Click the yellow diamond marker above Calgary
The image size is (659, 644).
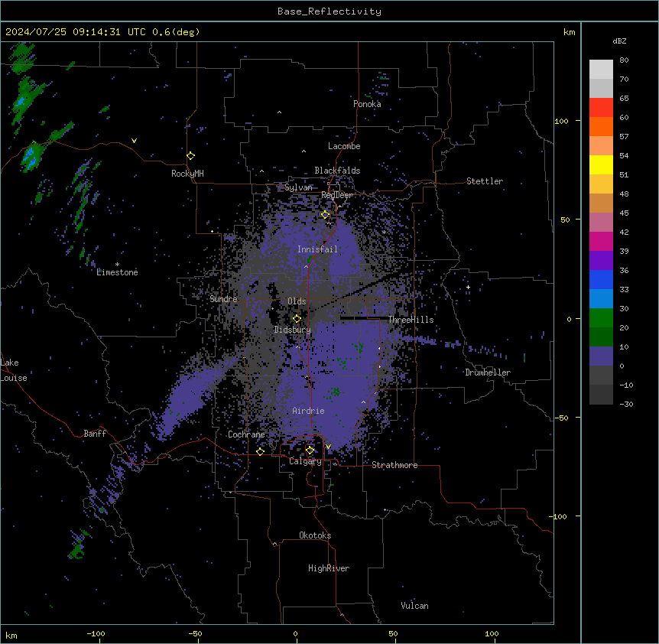310,450
